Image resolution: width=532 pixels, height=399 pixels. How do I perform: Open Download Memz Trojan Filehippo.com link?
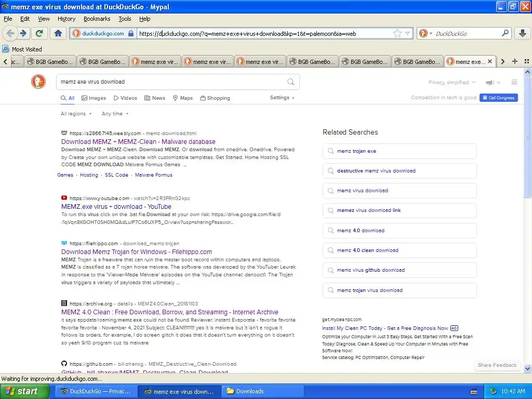tap(137, 252)
